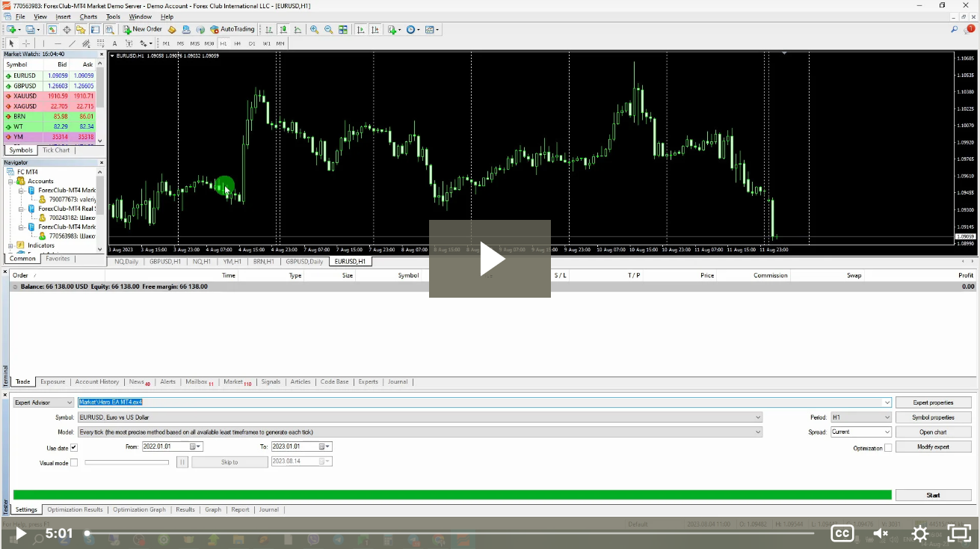Open the New Order dialog icon
Viewport: 980px width, 549px height.
click(x=128, y=30)
